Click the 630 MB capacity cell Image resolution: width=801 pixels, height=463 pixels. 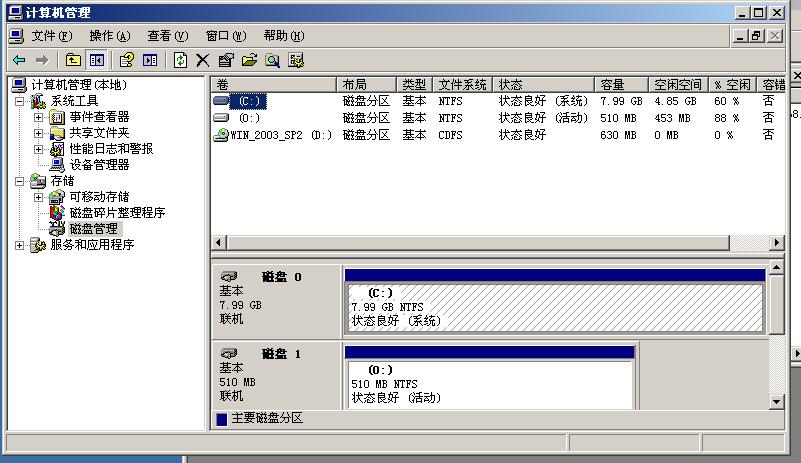[618, 135]
